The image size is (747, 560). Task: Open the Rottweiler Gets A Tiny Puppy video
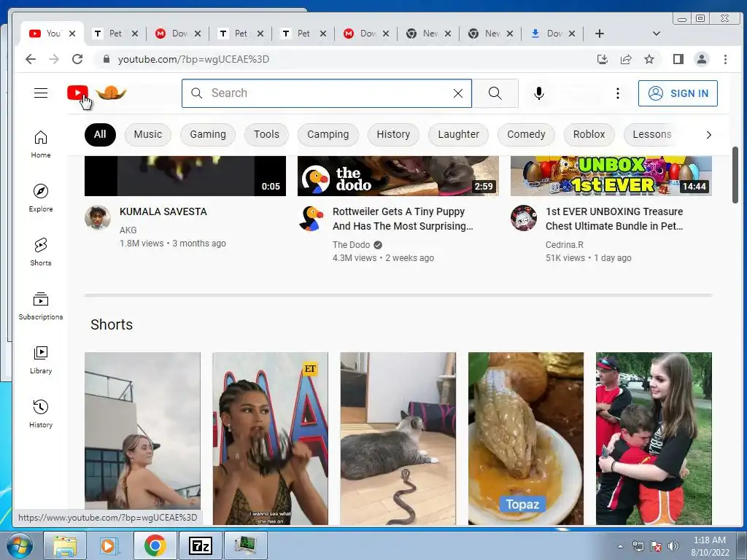(403, 219)
